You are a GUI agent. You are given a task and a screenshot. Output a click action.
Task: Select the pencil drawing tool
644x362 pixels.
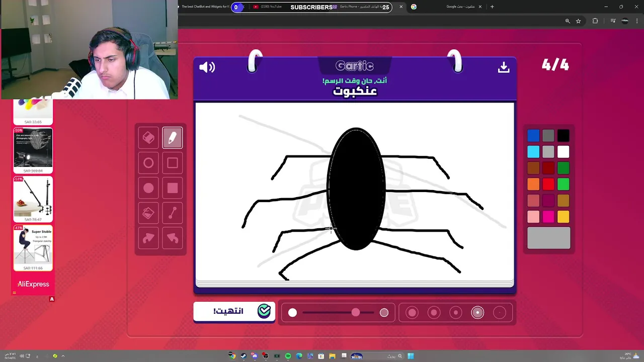[173, 138]
